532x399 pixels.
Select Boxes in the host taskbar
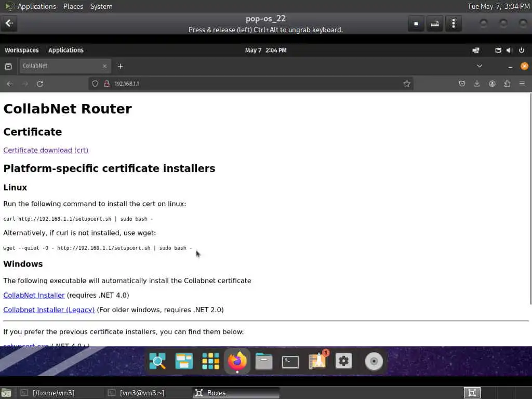(235, 393)
